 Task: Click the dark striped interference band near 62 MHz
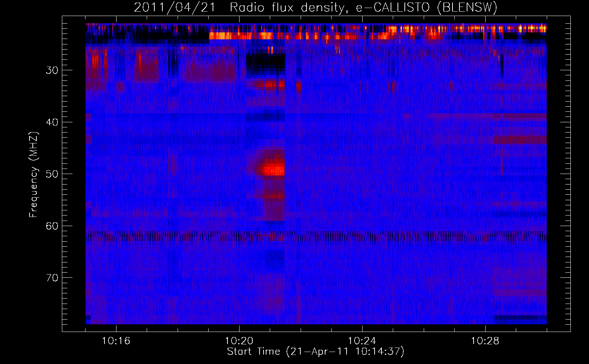pyautogui.click(x=316, y=236)
